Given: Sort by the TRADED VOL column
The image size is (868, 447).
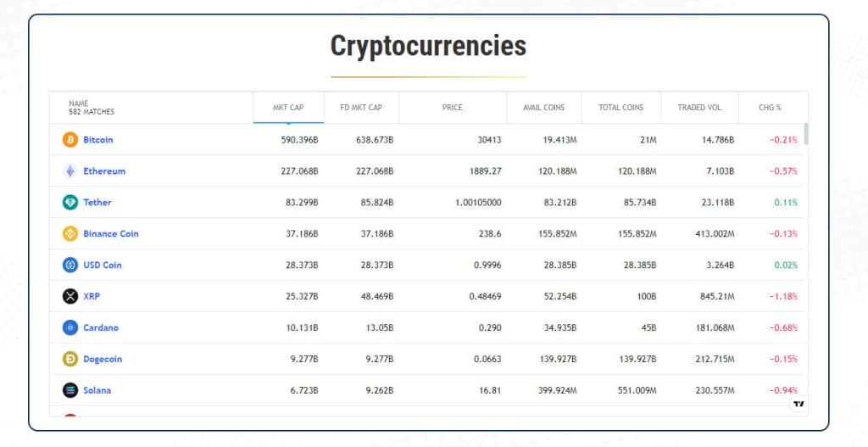Looking at the screenshot, I should click(x=699, y=108).
